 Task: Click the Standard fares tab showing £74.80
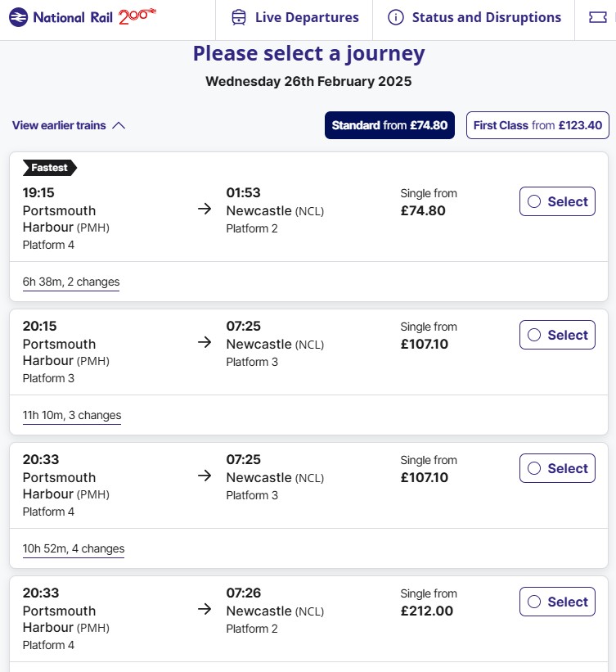389,125
